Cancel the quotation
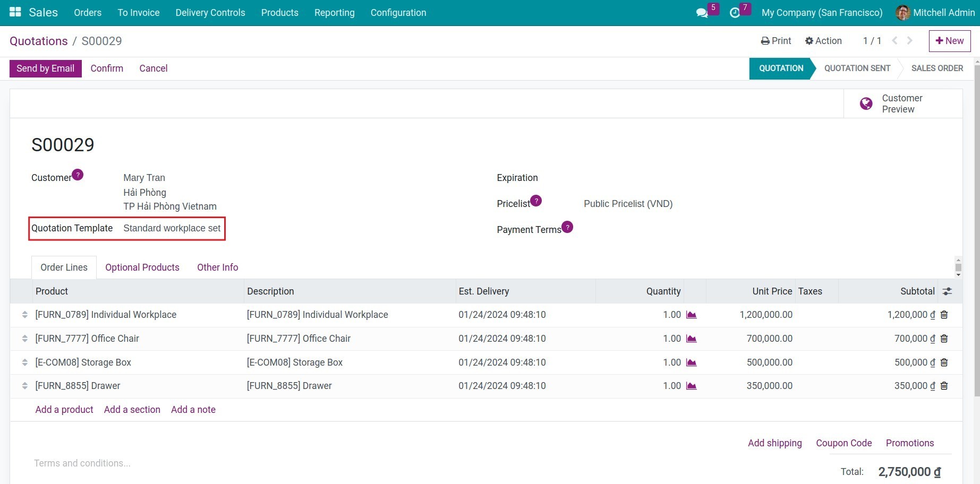Viewport: 980px width, 484px height. pyautogui.click(x=154, y=68)
